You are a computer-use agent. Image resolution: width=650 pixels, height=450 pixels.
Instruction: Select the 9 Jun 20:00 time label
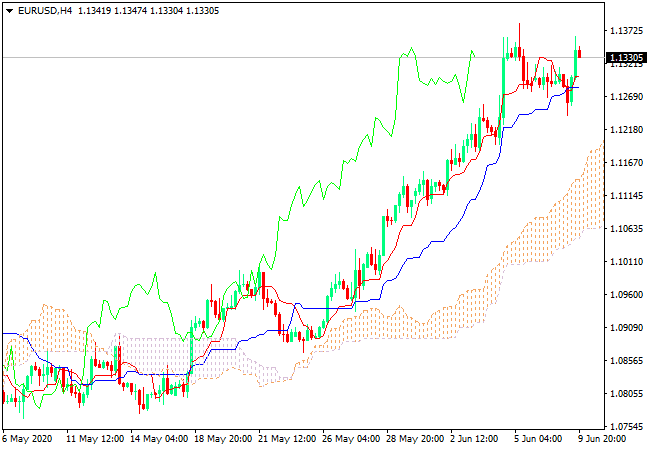pyautogui.click(x=603, y=439)
